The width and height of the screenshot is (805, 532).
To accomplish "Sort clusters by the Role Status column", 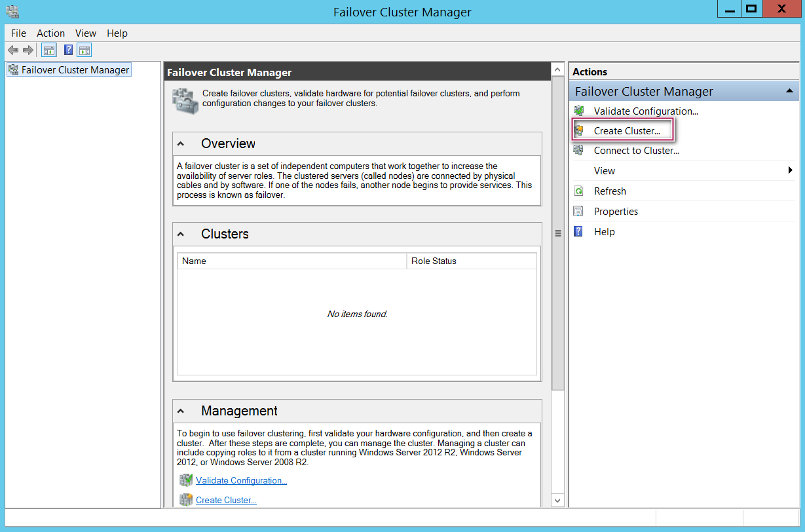I will (x=472, y=261).
